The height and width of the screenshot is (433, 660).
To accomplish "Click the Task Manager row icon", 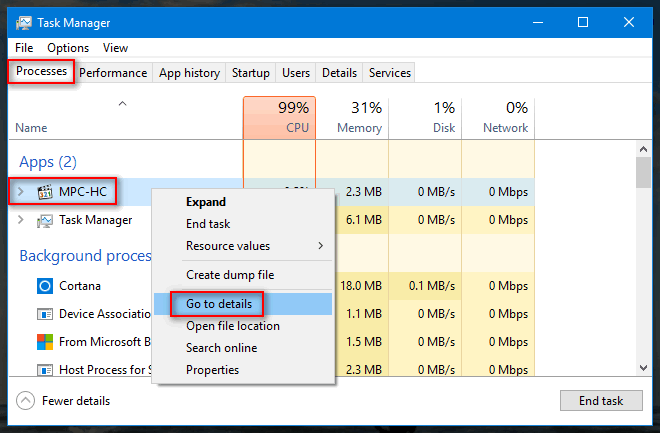I will [45, 220].
